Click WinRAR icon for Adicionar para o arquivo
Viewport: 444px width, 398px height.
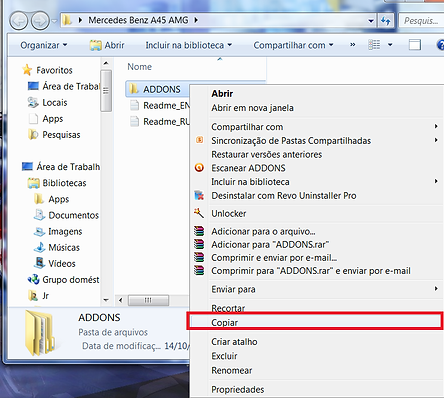tap(199, 231)
